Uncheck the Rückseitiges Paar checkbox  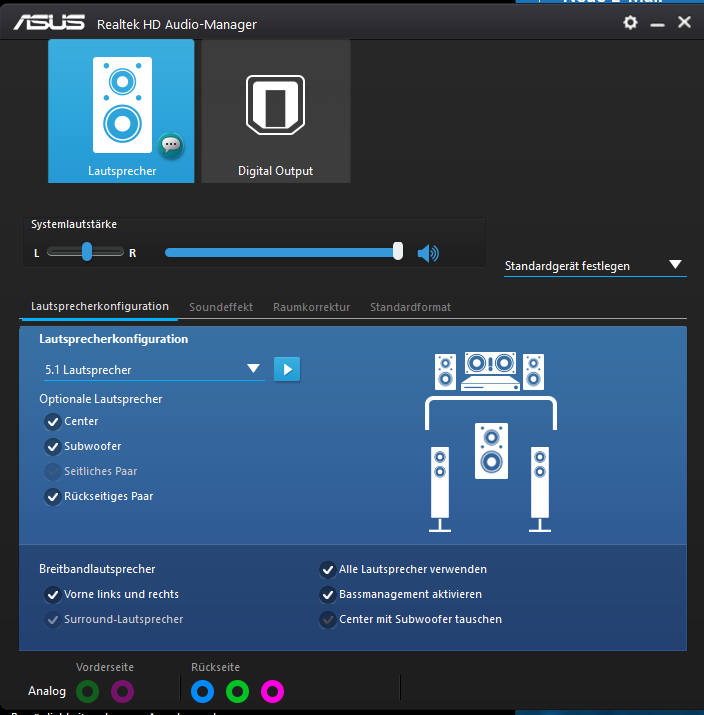(53, 497)
